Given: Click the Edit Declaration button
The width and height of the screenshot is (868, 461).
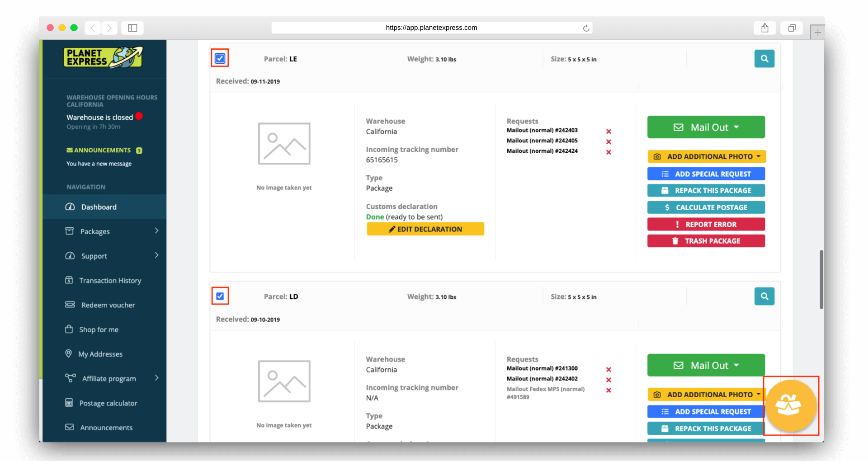Looking at the screenshot, I should point(425,229).
